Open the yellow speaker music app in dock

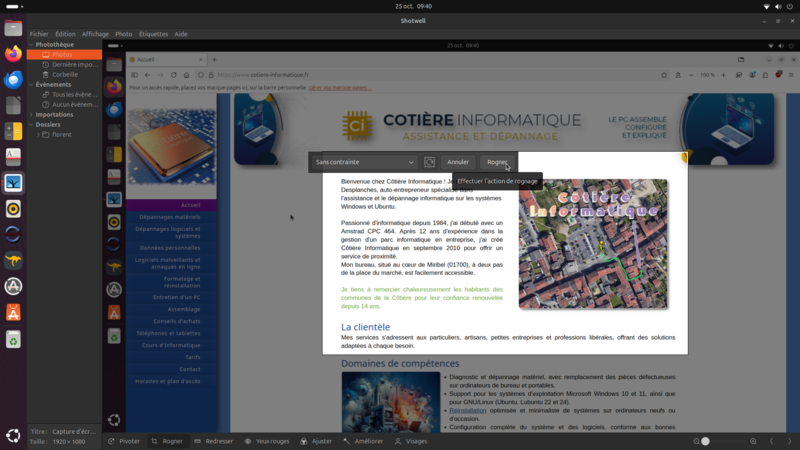point(13,209)
